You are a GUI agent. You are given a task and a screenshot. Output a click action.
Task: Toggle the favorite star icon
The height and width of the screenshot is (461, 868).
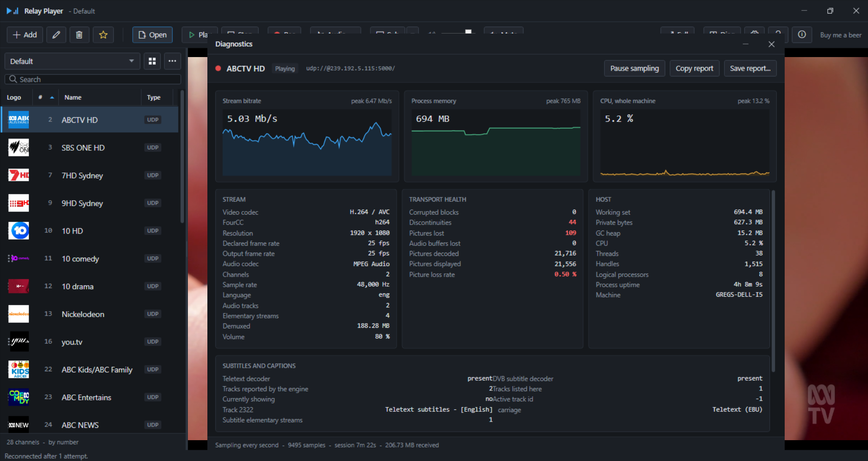pos(103,35)
